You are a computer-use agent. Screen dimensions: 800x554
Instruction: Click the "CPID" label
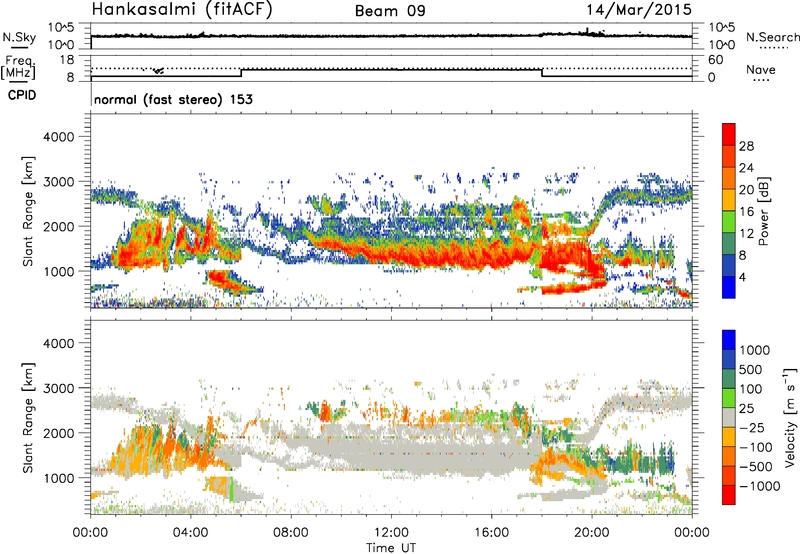point(22,95)
